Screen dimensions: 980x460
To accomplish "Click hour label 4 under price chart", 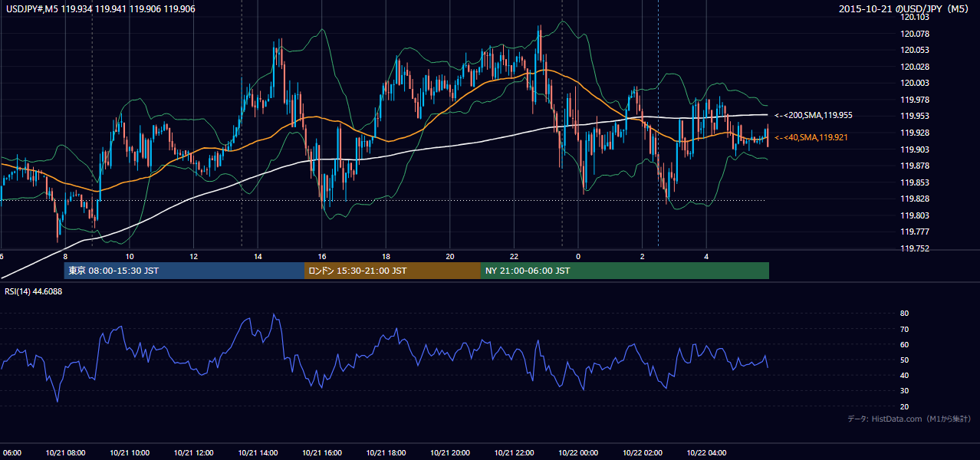I will tap(706, 256).
